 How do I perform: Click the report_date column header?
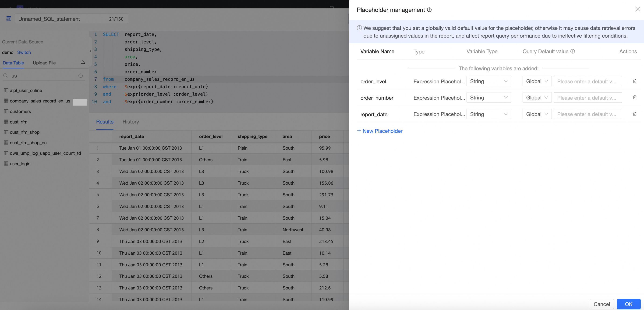[131, 136]
